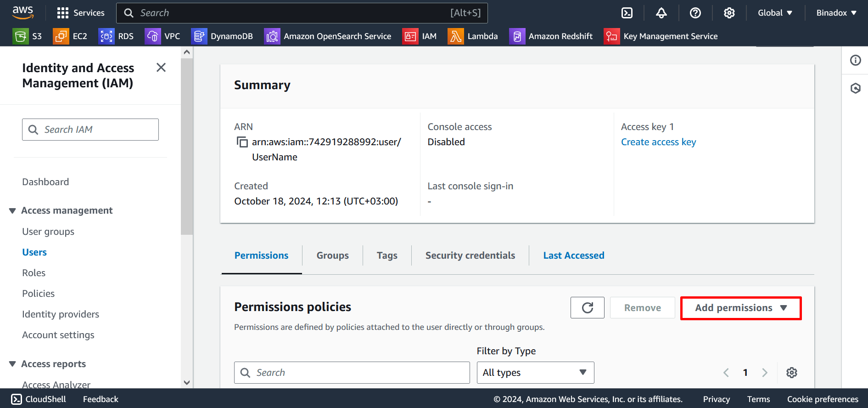Open Access Analyzer in the sidebar

coord(56,385)
